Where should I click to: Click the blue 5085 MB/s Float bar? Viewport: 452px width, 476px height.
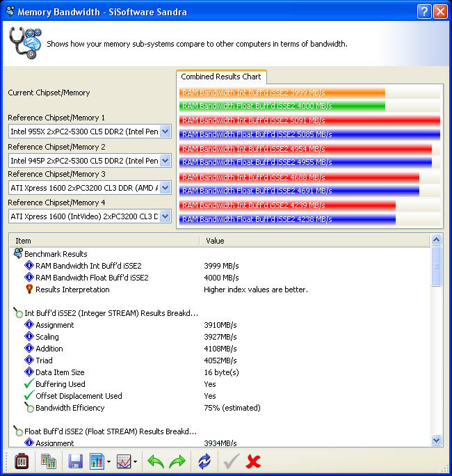point(309,134)
